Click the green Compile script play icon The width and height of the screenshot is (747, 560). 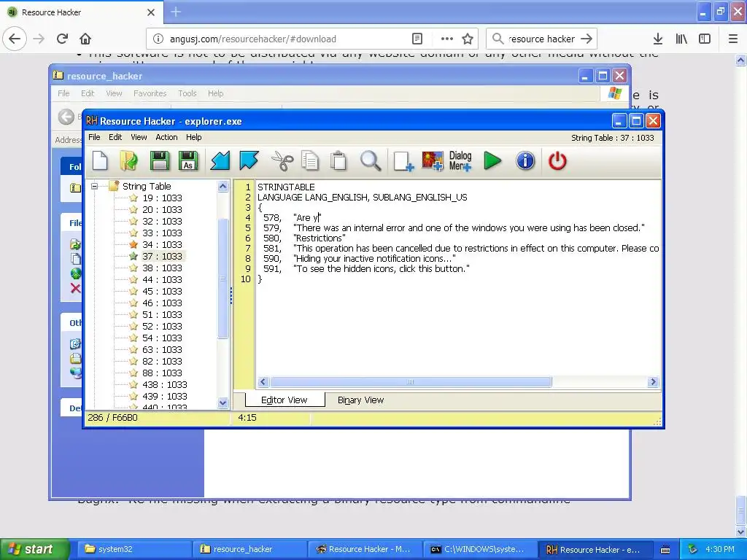(492, 161)
